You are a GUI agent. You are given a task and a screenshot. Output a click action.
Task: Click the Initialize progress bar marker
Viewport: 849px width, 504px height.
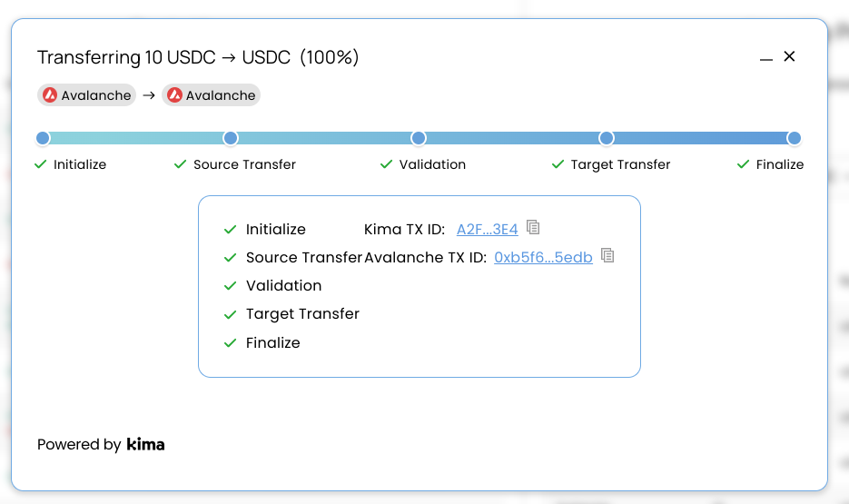coord(43,138)
